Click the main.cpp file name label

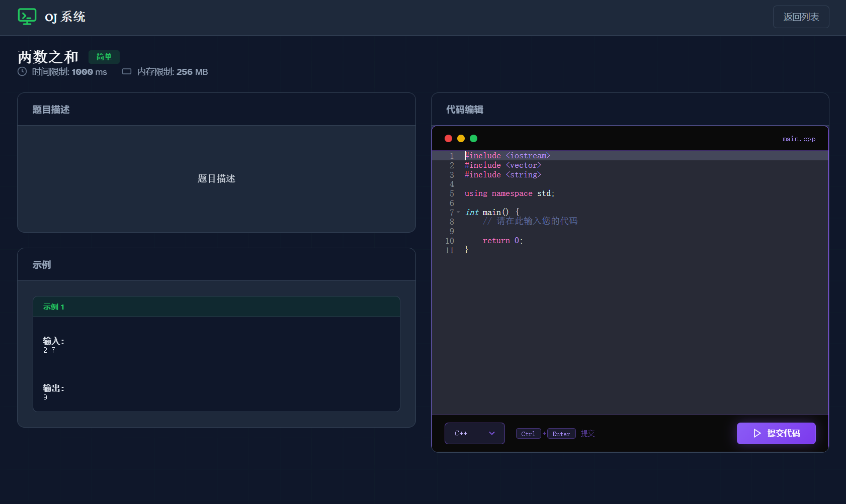(x=799, y=139)
